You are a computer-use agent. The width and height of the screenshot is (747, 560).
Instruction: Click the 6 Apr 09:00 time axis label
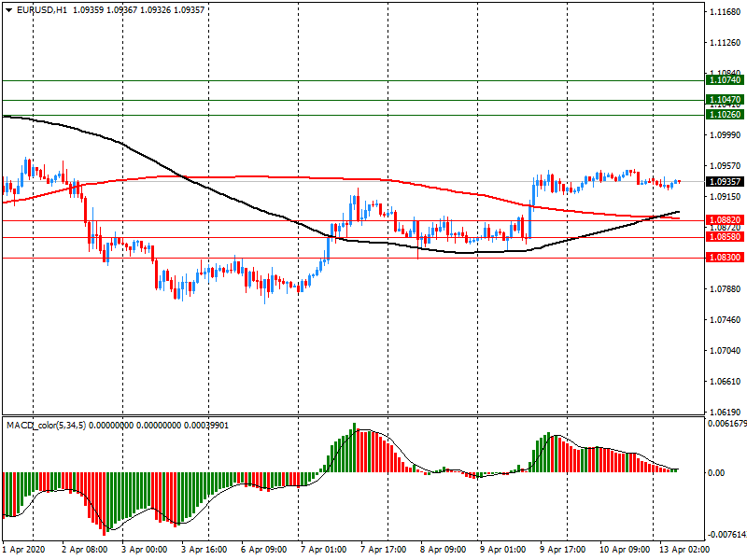click(x=264, y=550)
